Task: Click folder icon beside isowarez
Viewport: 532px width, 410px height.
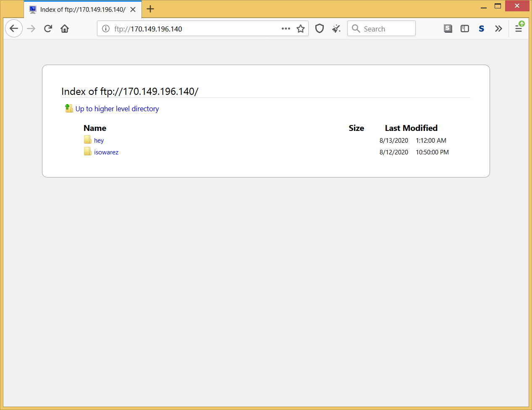Action: point(87,151)
